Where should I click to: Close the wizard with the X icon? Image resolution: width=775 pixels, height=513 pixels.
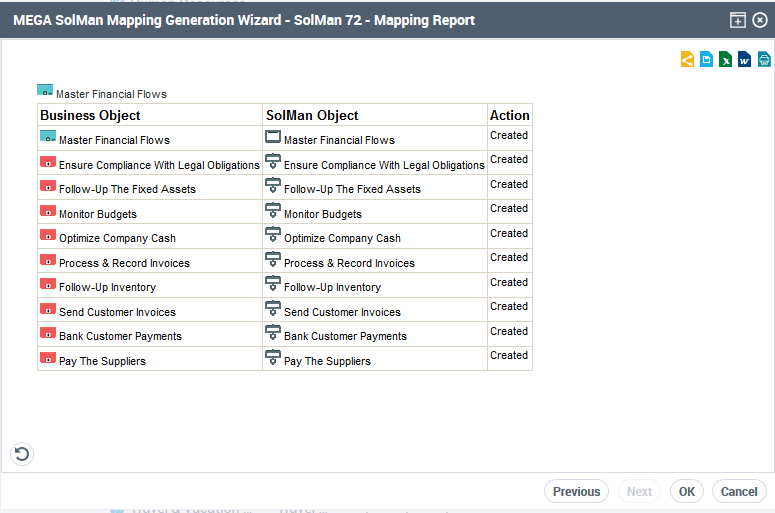pos(759,20)
